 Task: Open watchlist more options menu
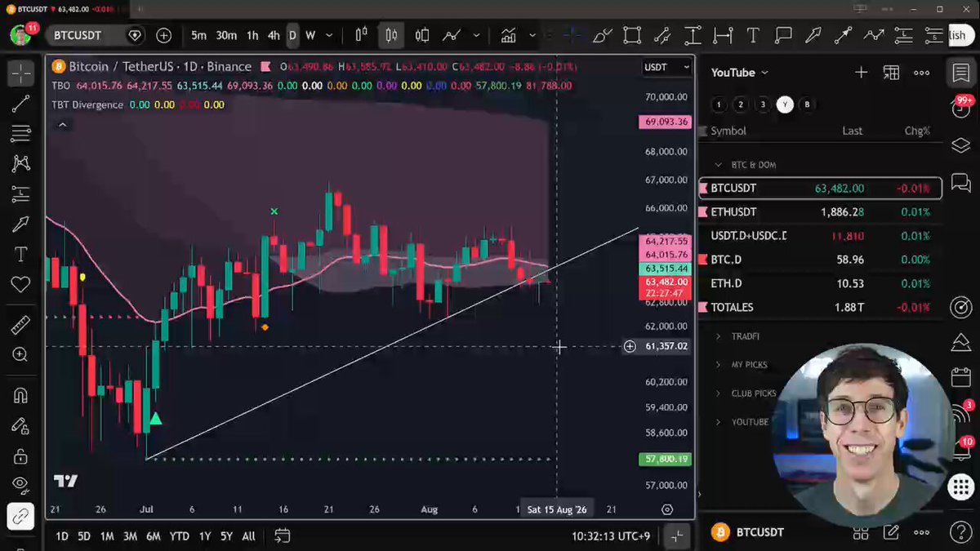(921, 73)
